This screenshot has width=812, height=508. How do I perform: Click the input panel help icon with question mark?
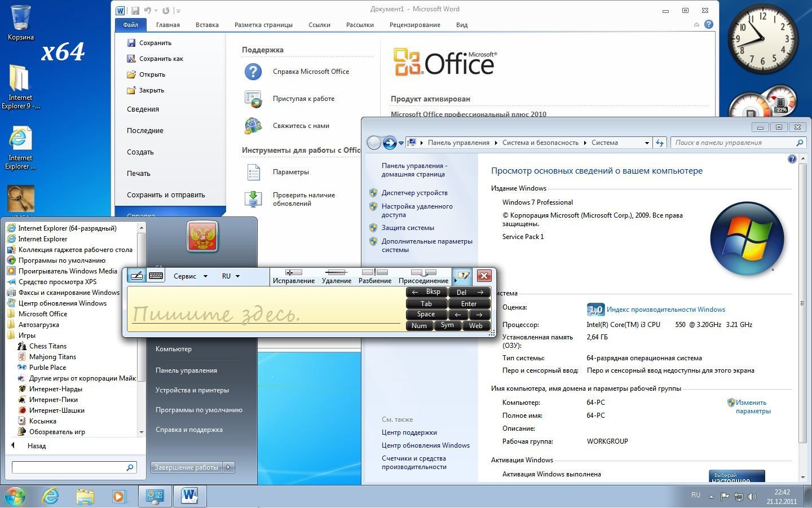point(464,276)
